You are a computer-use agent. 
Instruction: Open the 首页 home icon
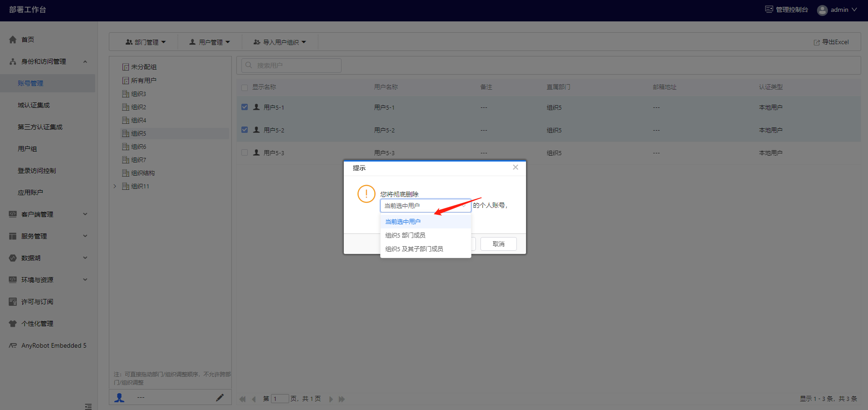[13, 40]
